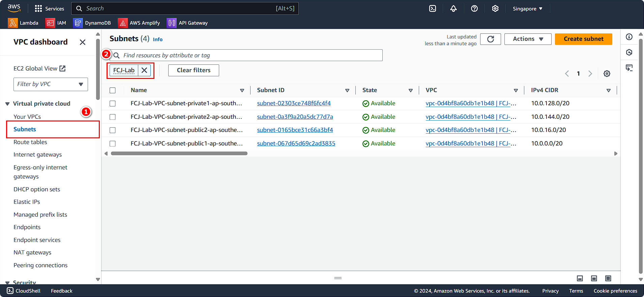This screenshot has height=297, width=644.
Task: Open VPC link in subnet-public2 row
Action: point(471,130)
